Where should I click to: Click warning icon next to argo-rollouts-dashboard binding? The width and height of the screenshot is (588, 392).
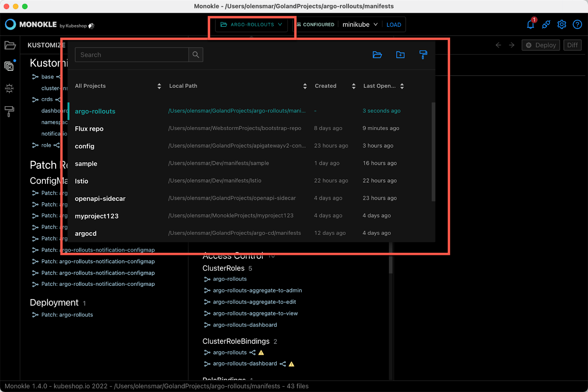click(291, 364)
